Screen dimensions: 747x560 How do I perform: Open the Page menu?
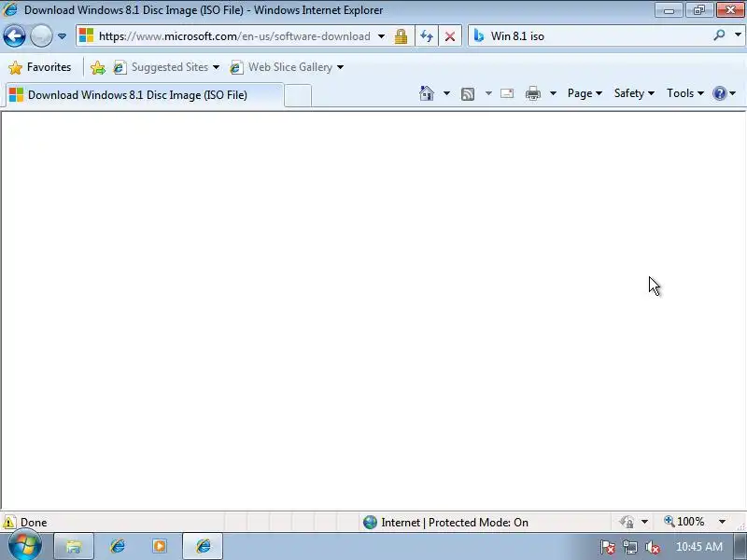pos(585,93)
